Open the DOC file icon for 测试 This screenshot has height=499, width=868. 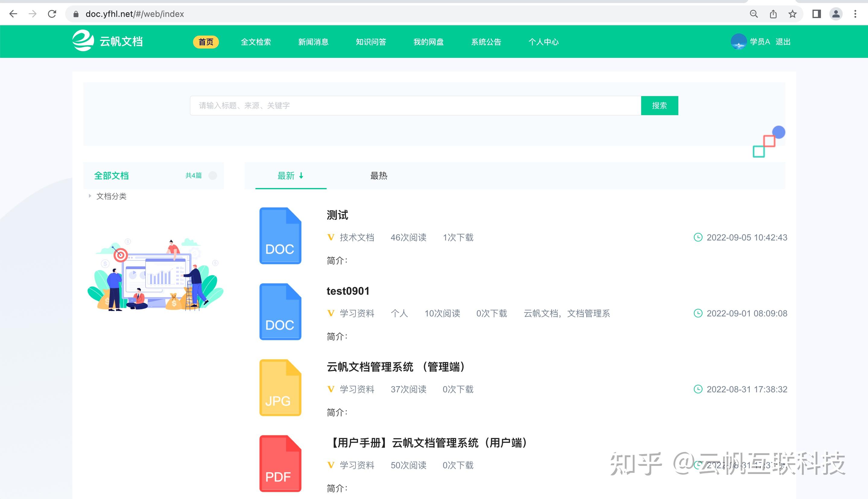coord(280,236)
